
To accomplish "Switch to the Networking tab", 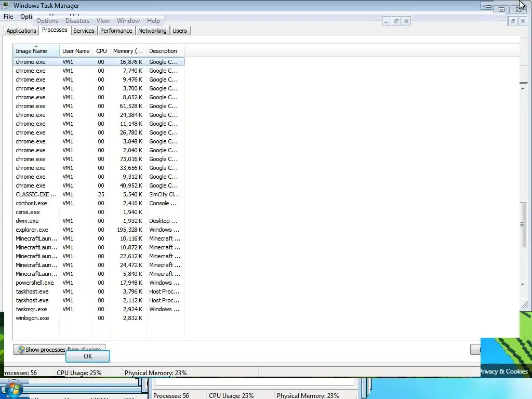I will (152, 31).
